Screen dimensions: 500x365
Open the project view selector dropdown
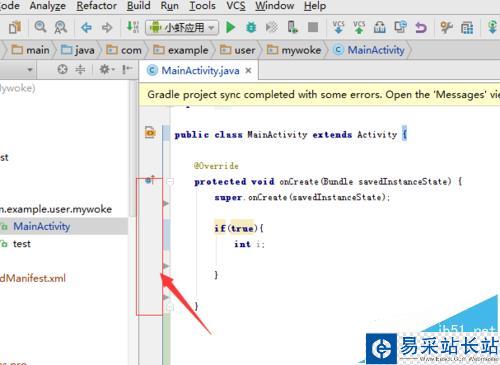point(30,70)
